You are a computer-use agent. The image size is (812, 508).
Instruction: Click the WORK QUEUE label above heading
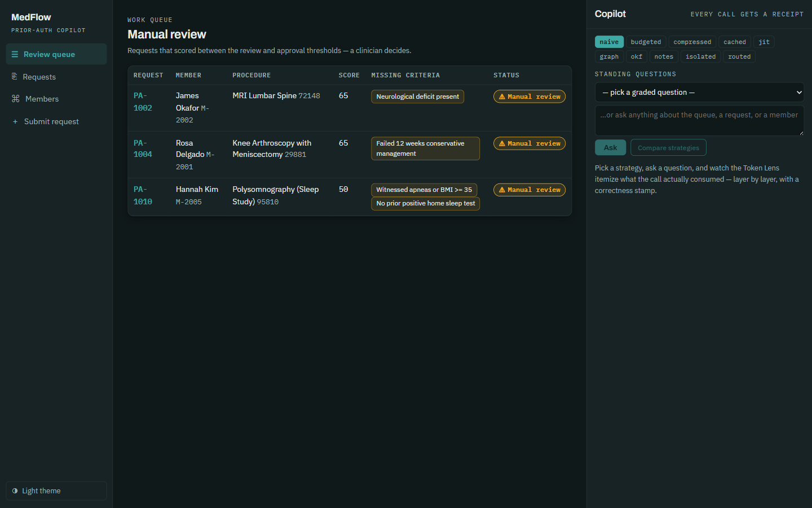[150, 20]
